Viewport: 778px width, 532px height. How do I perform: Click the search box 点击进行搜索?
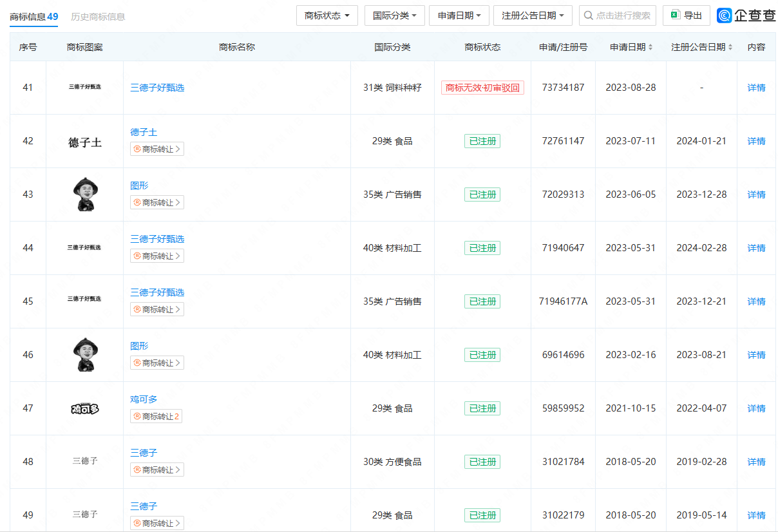pos(617,15)
